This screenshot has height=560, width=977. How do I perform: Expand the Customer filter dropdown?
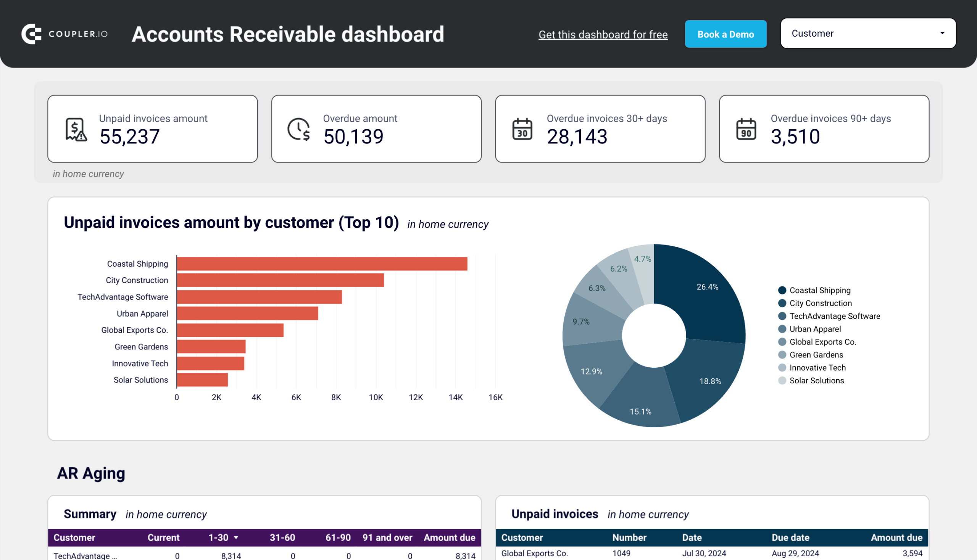click(x=943, y=33)
